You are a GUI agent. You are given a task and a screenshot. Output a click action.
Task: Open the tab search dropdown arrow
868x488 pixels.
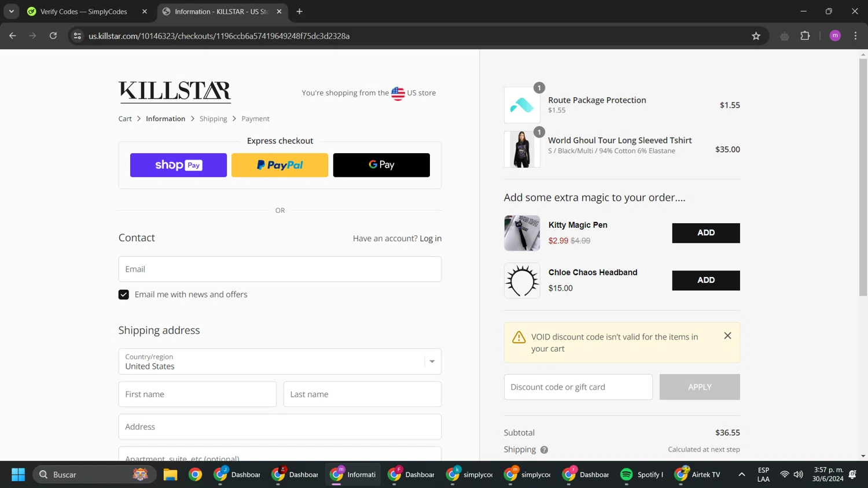12,12
